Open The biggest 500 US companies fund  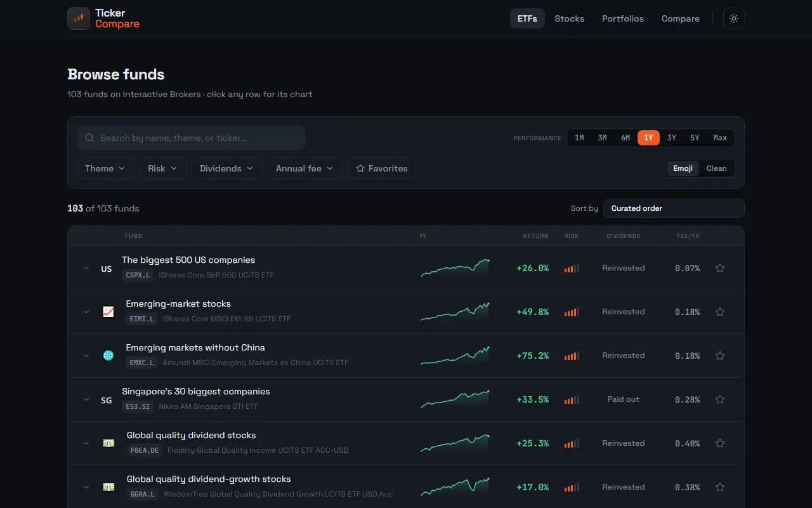click(188, 260)
